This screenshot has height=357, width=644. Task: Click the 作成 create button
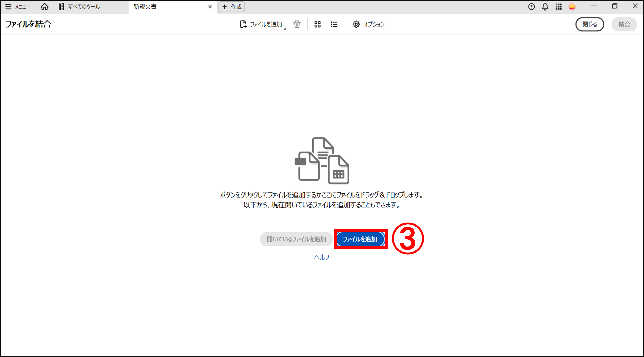tap(232, 7)
